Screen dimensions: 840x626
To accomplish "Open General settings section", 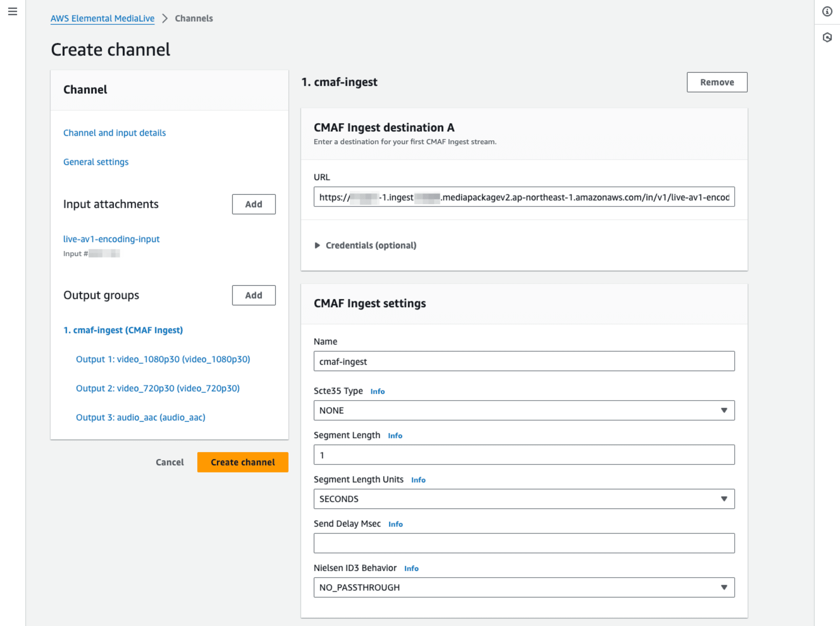I will (x=96, y=162).
